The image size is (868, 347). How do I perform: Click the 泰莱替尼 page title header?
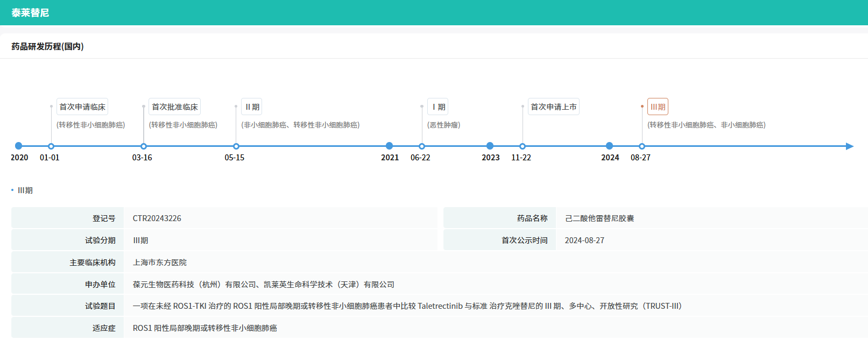pos(30,13)
